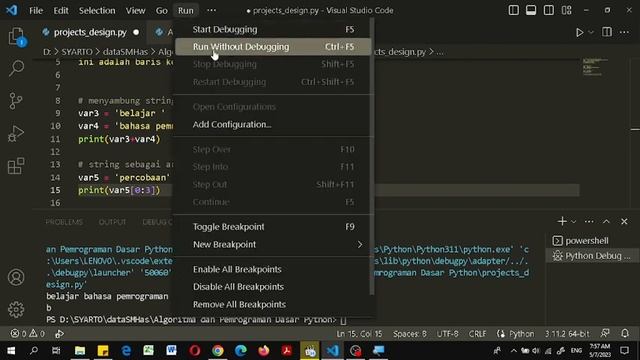Click Ln 15, Col 15 in status bar
Screen dimensions: 640x360
(x=359, y=334)
